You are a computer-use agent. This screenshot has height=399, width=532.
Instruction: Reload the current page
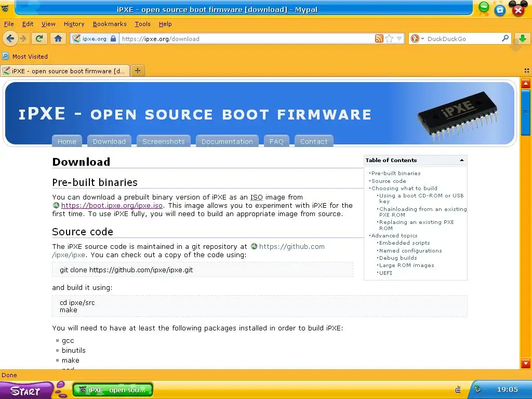(x=39, y=38)
